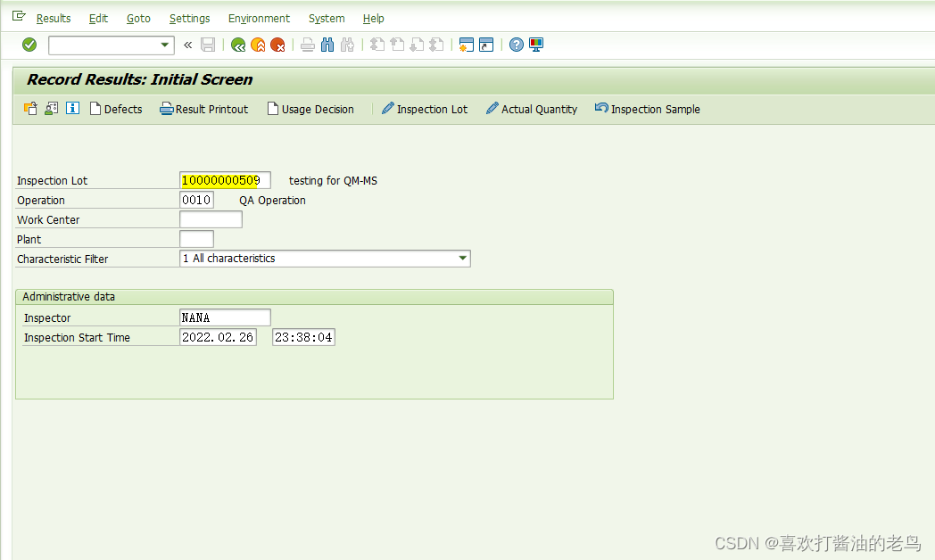Open the Help menu
The image size is (935, 560).
(373, 19)
